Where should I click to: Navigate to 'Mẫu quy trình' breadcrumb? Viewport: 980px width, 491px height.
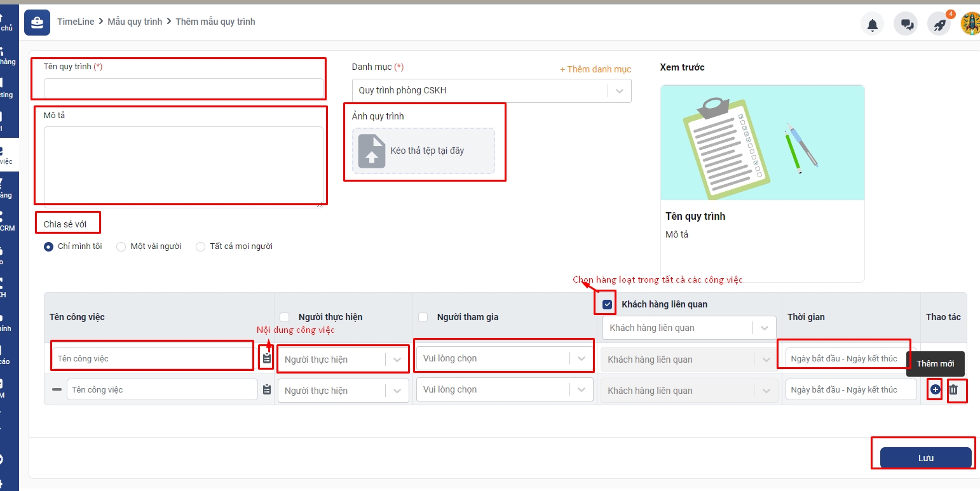point(135,22)
